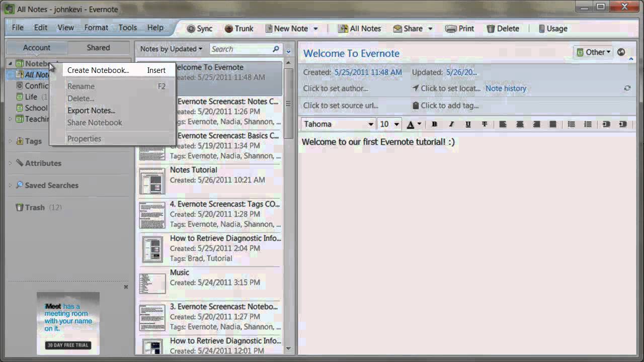Select the Life notebook
This screenshot has height=362, width=644.
(31, 97)
